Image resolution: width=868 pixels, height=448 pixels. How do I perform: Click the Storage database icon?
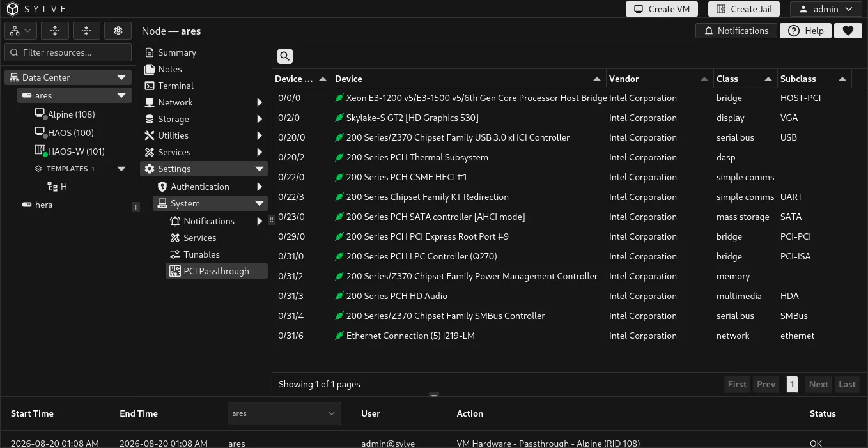click(150, 119)
